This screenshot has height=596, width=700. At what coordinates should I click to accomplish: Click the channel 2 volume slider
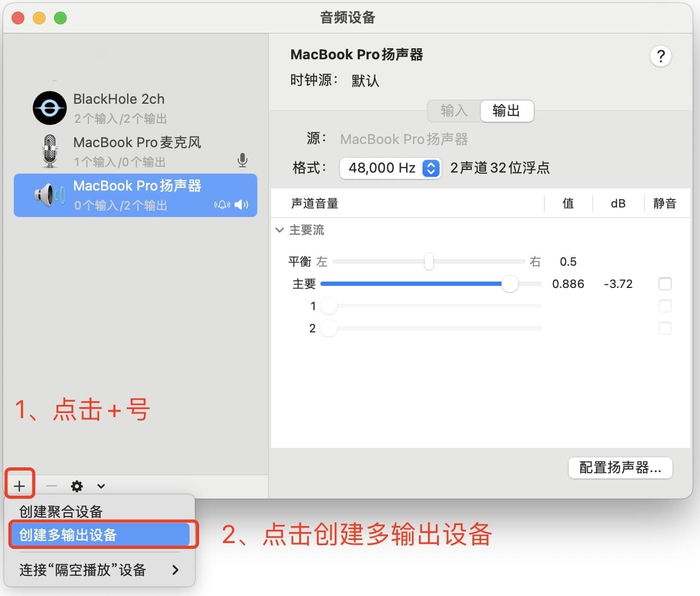pos(431,328)
